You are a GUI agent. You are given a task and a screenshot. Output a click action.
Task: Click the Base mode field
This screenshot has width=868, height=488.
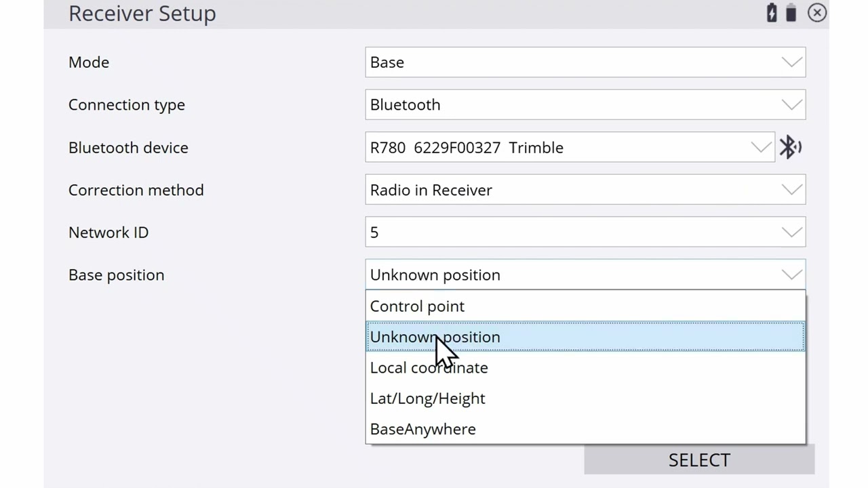[x=585, y=62]
